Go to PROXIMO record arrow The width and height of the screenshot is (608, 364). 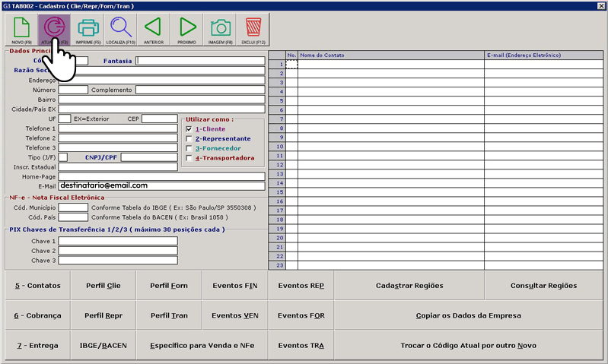[x=187, y=30]
